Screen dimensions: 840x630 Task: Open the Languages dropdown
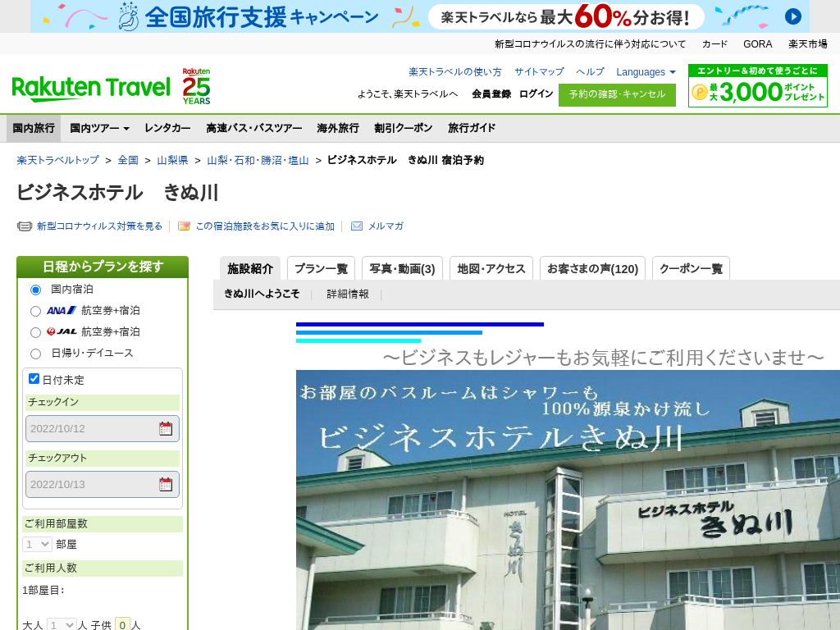(x=646, y=72)
